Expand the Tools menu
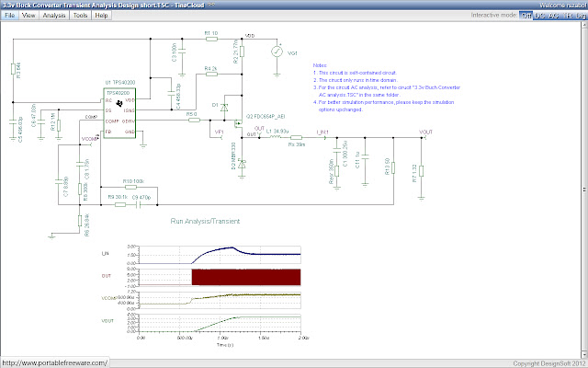Screen dimensions: 588x368 pyautogui.click(x=81, y=17)
